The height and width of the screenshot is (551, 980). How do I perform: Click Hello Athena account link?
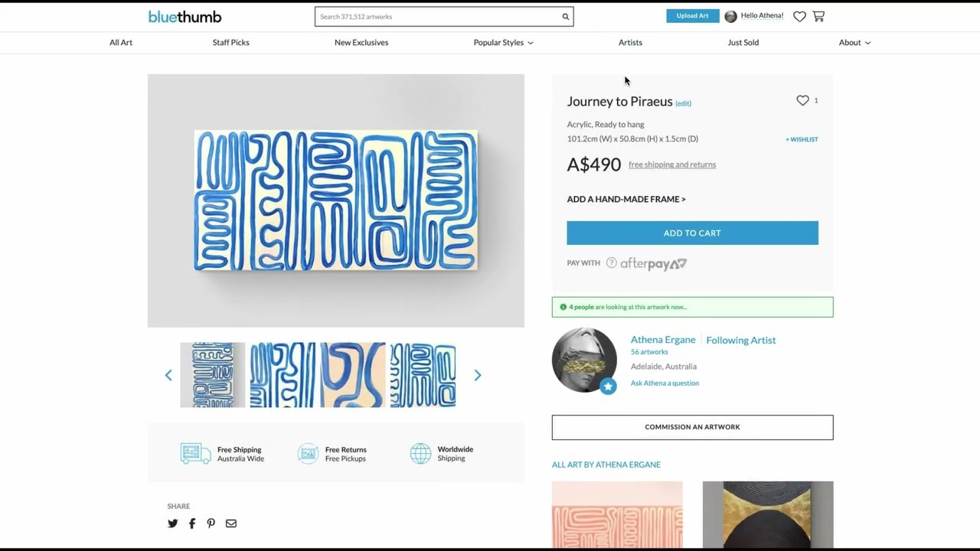pyautogui.click(x=762, y=16)
